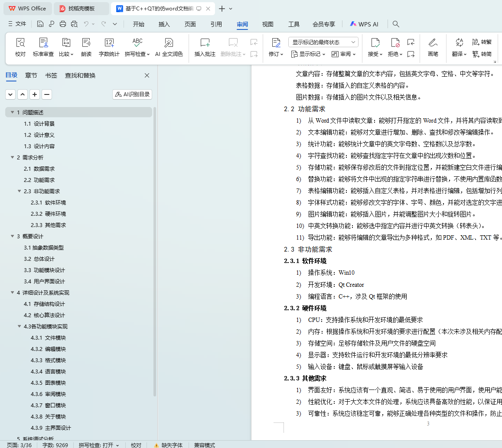The width and height of the screenshot is (502, 448).
Task: Open the 章节 navigation tab
Action: 31,75
